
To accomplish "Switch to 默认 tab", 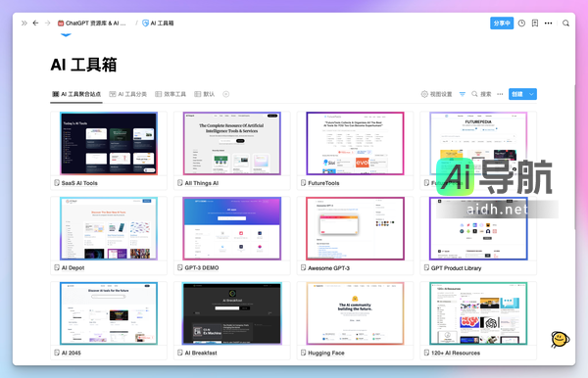I will coord(205,94).
